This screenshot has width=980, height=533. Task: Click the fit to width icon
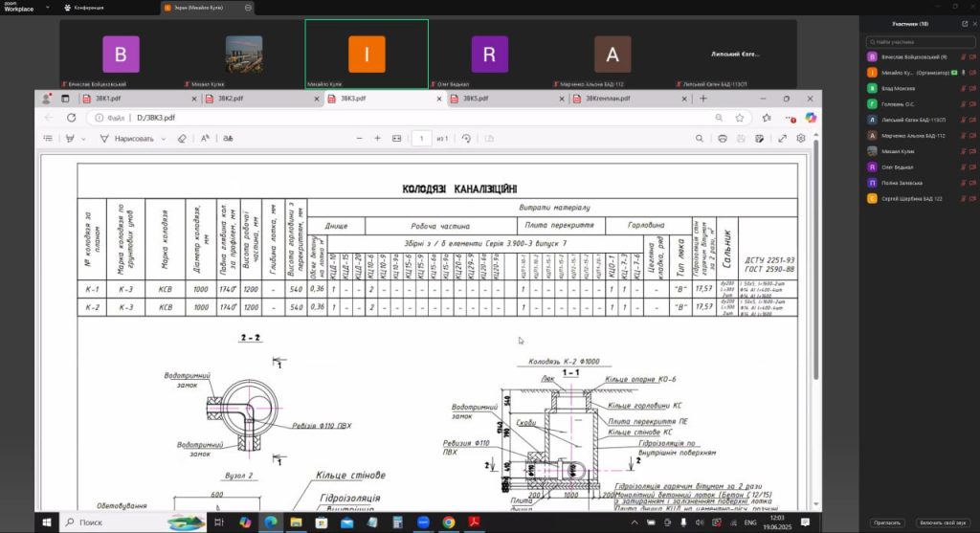point(397,139)
